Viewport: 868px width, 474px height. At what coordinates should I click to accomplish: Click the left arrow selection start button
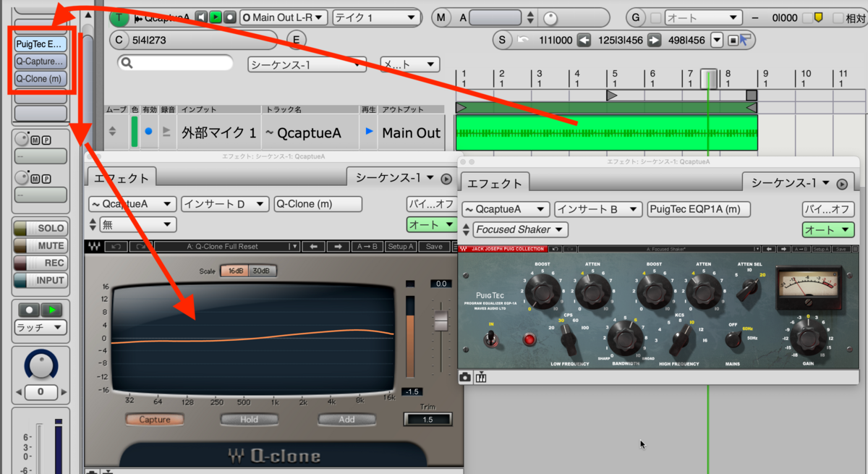pyautogui.click(x=584, y=41)
